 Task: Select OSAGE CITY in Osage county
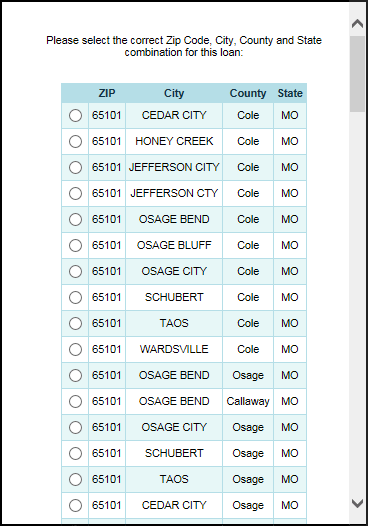[x=75, y=427]
